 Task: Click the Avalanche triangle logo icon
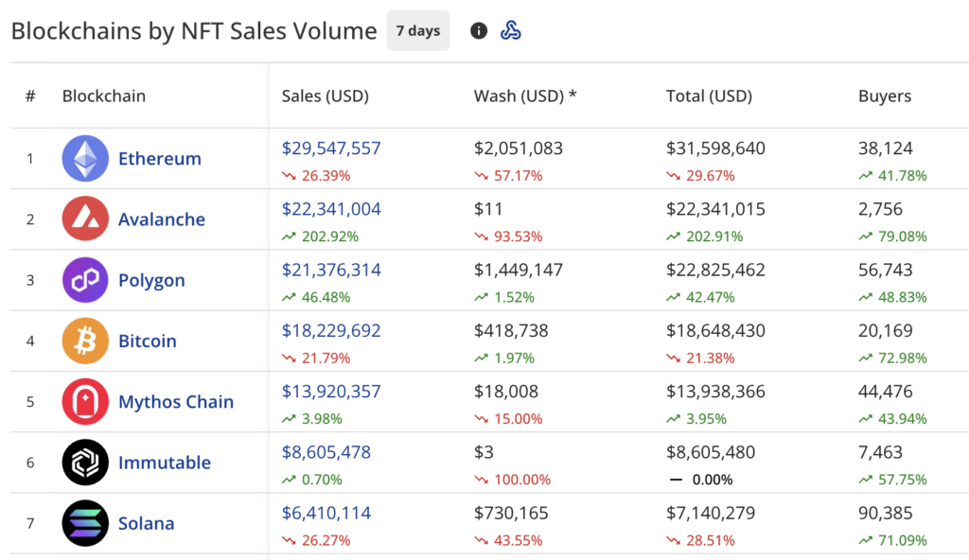(x=84, y=219)
